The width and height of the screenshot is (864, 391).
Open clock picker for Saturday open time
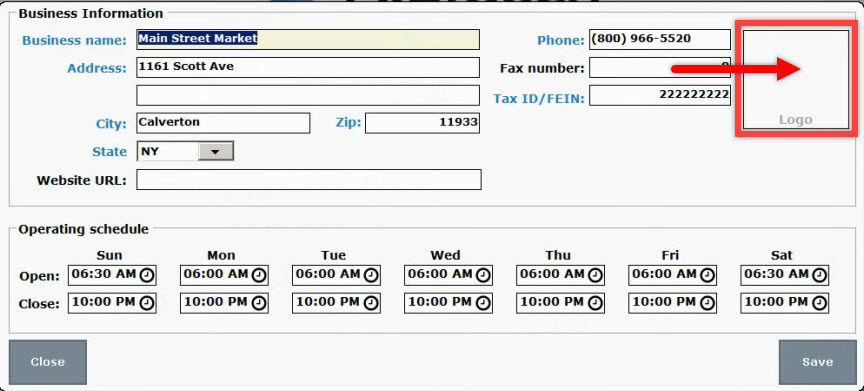[x=819, y=275]
